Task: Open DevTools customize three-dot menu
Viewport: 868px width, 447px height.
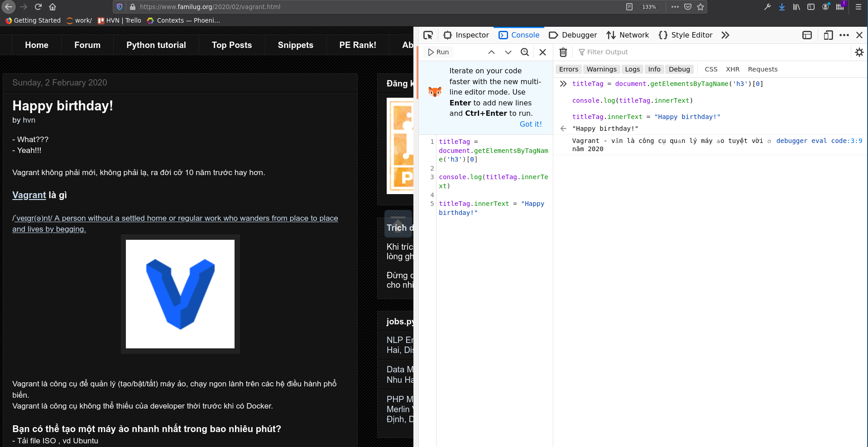Action: coord(844,35)
